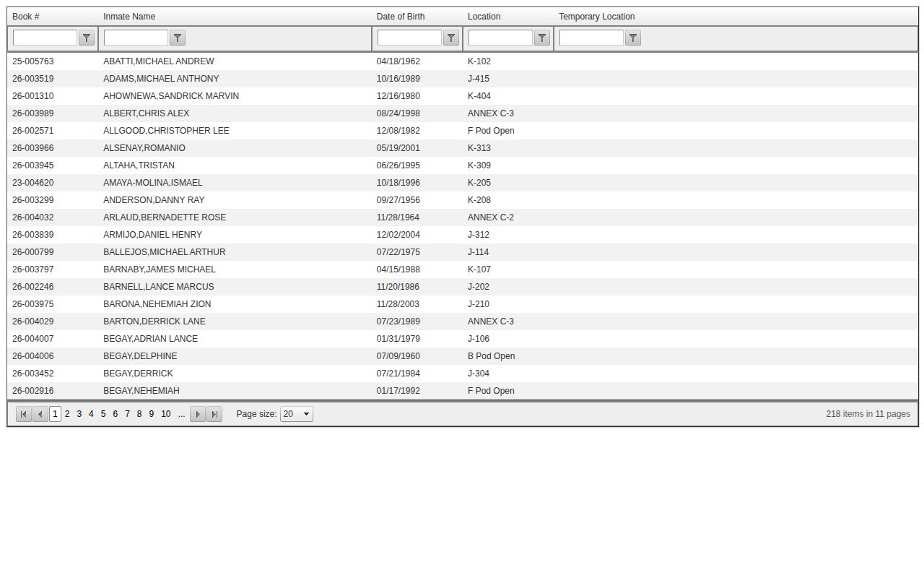Viewport: 924px width, 578px height.
Task: Jump to the last page
Action: coord(214,414)
